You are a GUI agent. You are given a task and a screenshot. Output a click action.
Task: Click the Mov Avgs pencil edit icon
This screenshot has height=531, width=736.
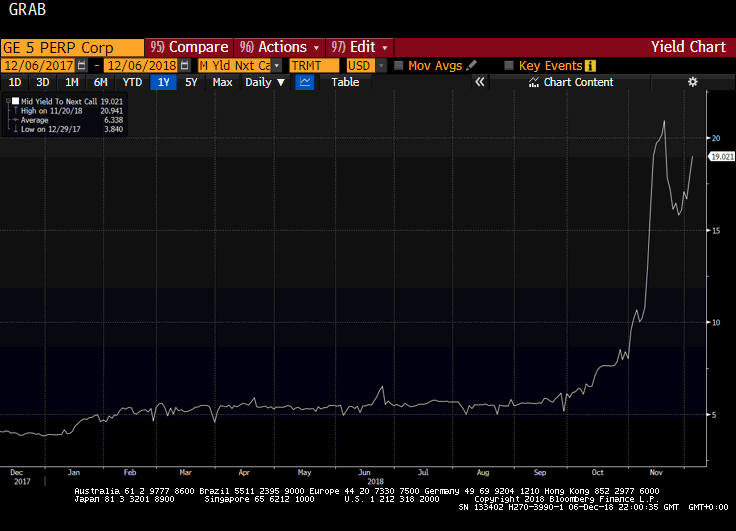coord(472,65)
